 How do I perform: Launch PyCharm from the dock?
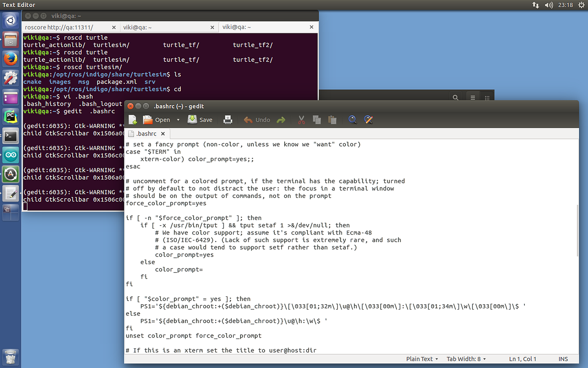pyautogui.click(x=10, y=117)
